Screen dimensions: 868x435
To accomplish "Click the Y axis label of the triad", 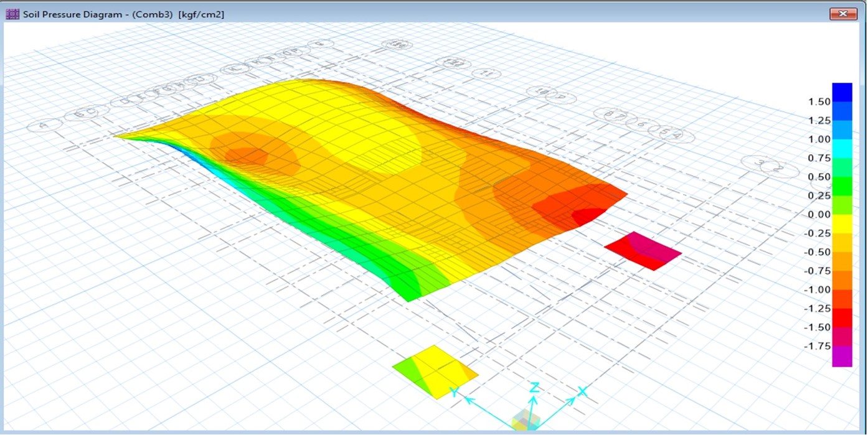I will 455,391.
